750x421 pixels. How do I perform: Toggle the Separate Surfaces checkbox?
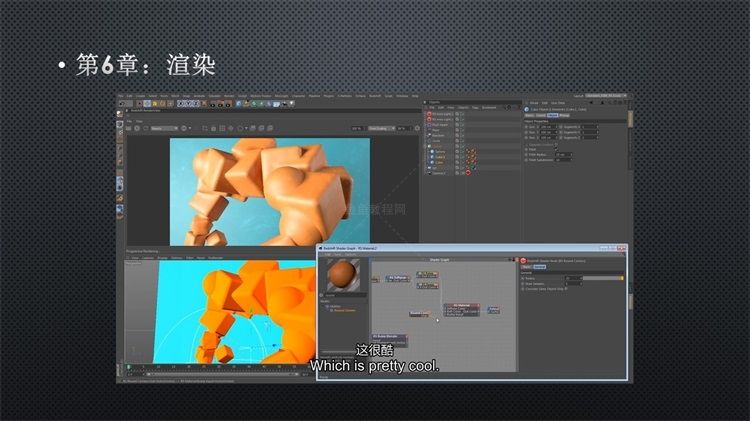click(x=556, y=144)
